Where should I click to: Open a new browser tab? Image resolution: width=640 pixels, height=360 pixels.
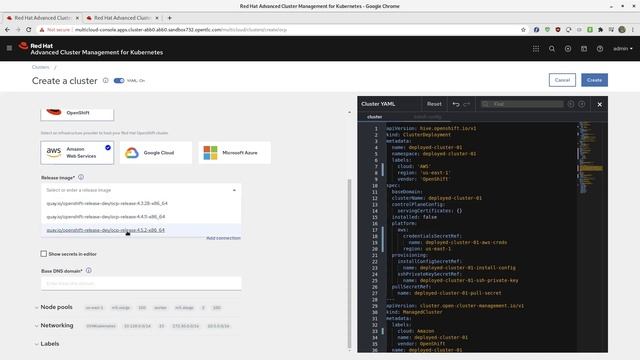(169, 18)
